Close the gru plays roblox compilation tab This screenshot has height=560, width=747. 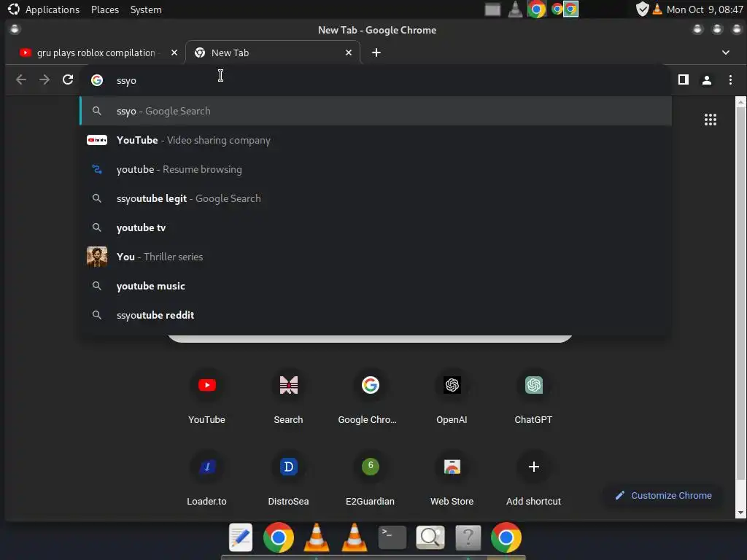pyautogui.click(x=174, y=52)
